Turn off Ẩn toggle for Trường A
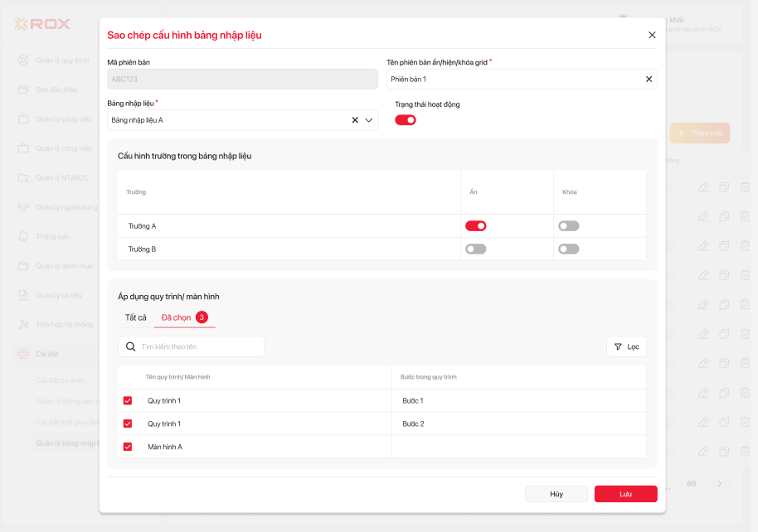 475,225
